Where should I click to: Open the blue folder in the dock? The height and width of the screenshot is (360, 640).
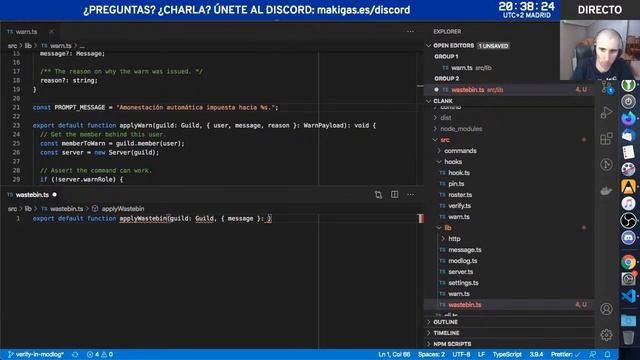(x=629, y=320)
